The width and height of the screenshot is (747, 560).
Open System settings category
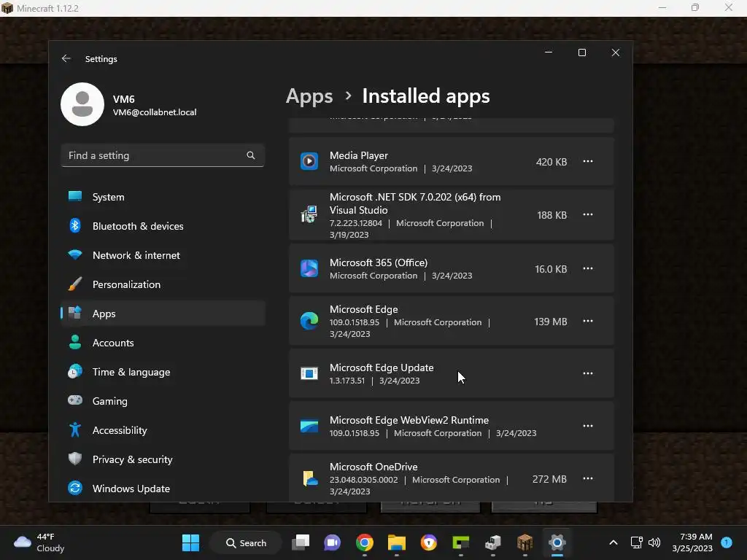[x=163, y=197]
